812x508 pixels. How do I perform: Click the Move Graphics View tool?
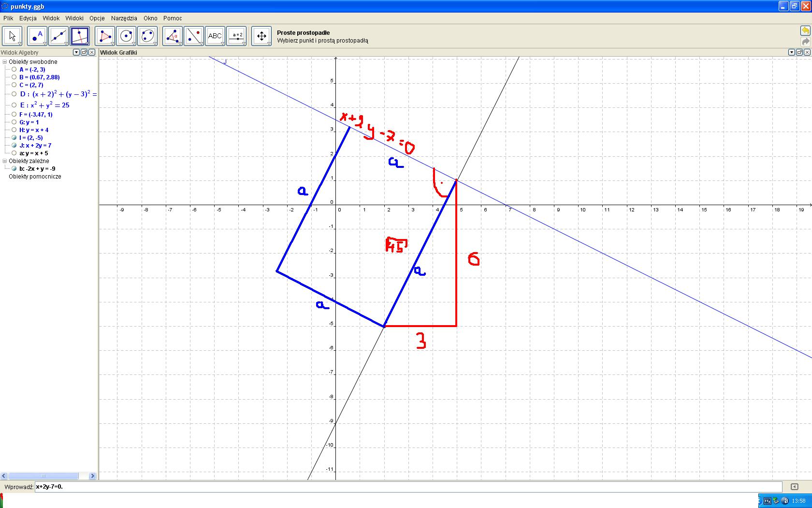(261, 36)
